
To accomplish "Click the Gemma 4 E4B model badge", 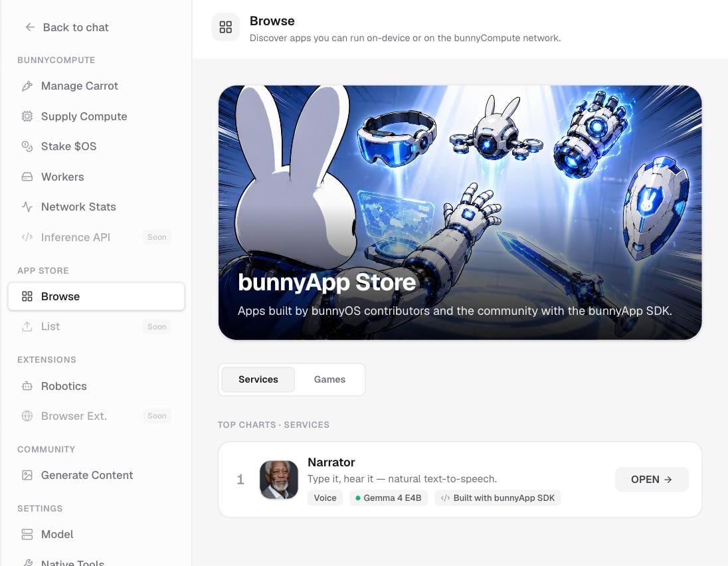I will click(388, 498).
